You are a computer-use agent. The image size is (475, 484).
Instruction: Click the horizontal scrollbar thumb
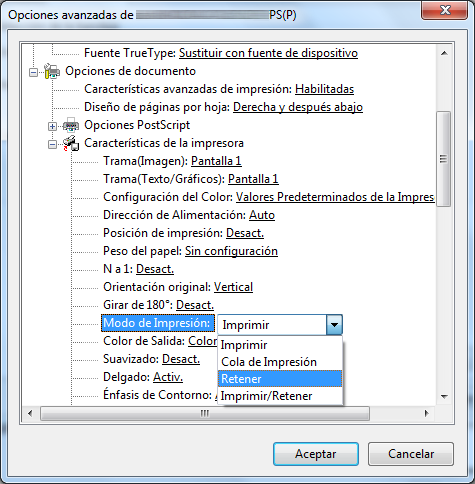[205, 414]
